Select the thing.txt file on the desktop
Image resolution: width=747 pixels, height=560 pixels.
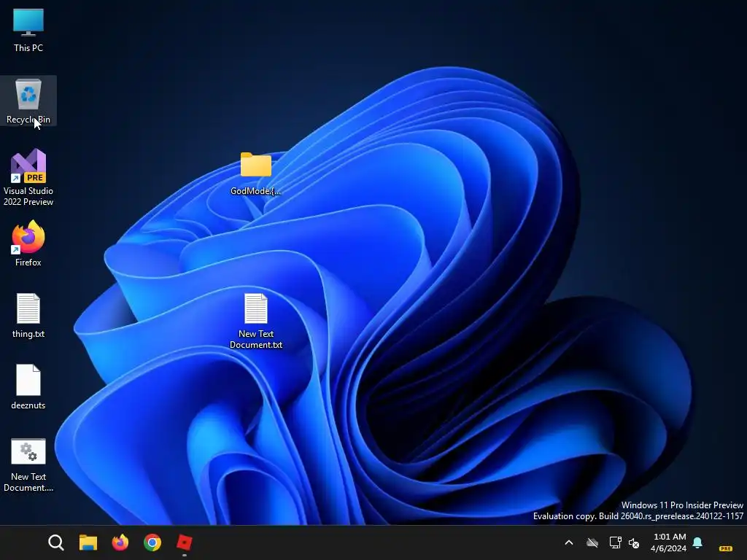pyautogui.click(x=28, y=315)
